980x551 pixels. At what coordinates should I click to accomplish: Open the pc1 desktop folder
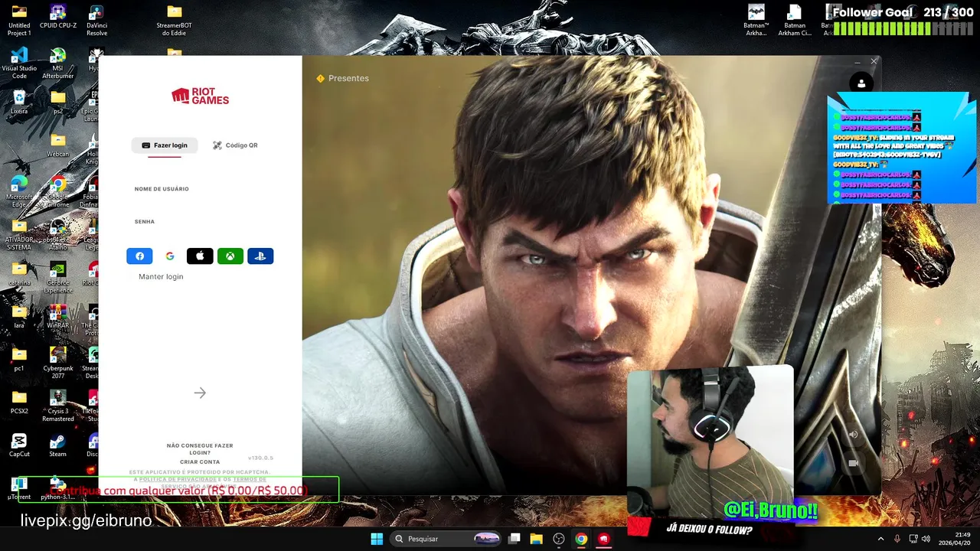pos(19,360)
